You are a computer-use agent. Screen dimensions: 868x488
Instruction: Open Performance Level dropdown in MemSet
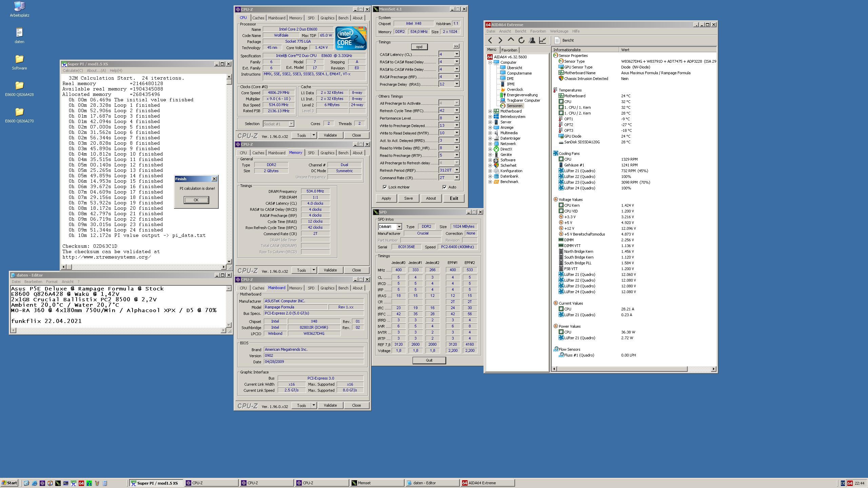457,118
